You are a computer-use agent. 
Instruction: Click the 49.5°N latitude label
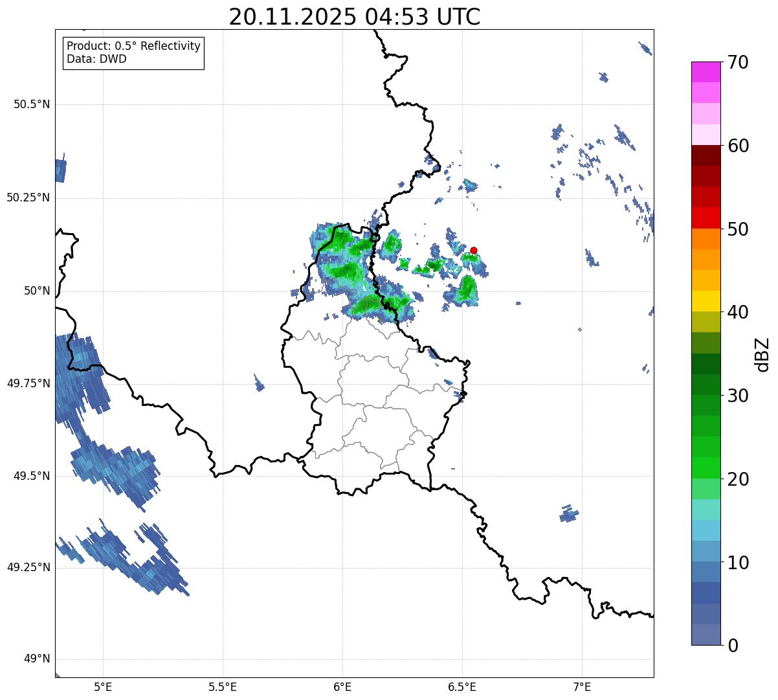tap(32, 476)
